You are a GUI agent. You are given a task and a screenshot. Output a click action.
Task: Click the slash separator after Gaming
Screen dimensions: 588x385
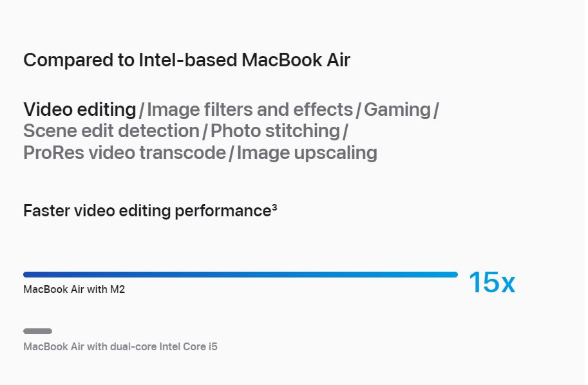click(436, 111)
